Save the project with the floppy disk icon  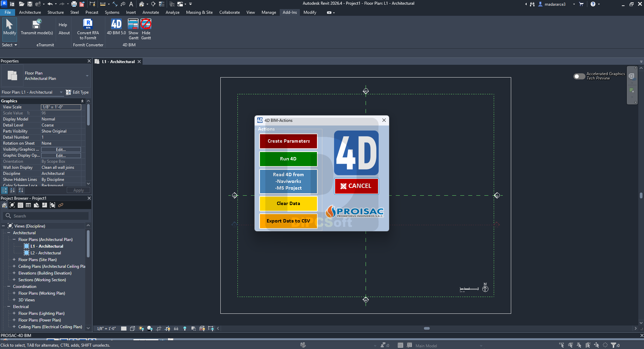(30, 4)
